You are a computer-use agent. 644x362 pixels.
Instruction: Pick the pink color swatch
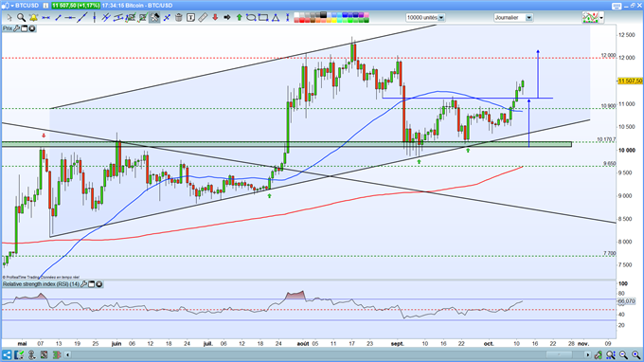pyautogui.click(x=367, y=15)
